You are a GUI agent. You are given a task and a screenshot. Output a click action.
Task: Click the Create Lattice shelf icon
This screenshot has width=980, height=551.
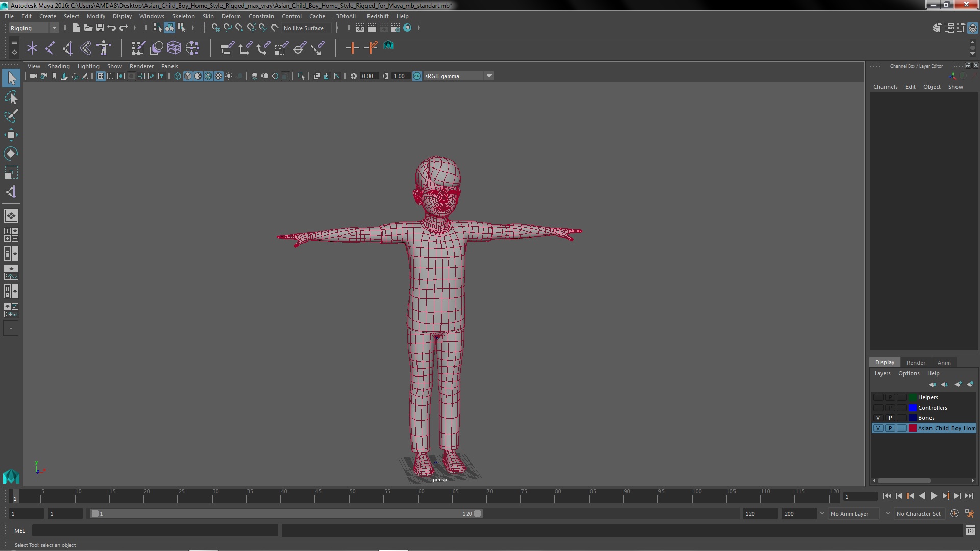coord(174,48)
